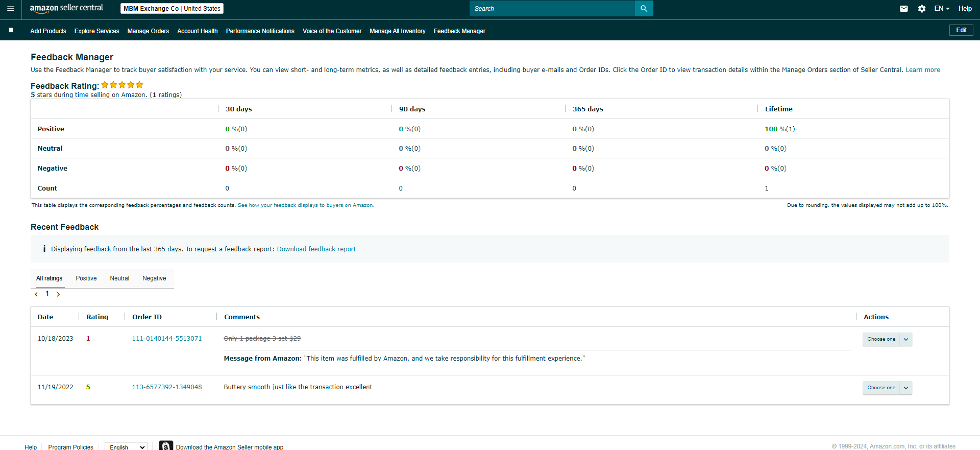Go to previous feedback page arrow

pyautogui.click(x=36, y=294)
